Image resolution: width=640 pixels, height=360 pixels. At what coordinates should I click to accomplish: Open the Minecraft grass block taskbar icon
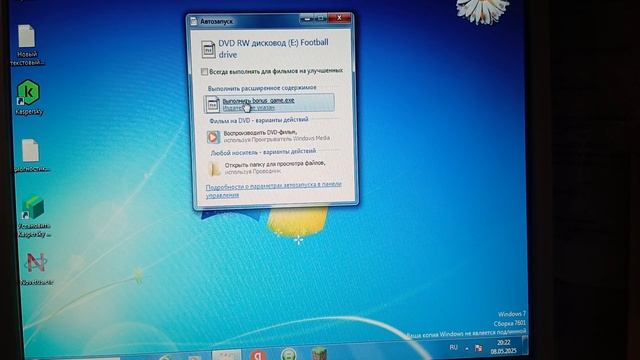pyautogui.click(x=319, y=353)
